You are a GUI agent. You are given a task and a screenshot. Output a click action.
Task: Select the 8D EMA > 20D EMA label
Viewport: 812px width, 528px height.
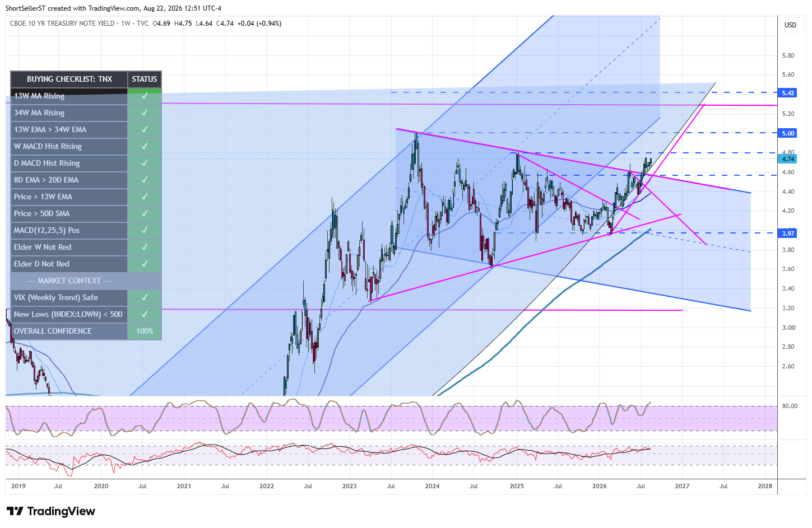point(47,180)
